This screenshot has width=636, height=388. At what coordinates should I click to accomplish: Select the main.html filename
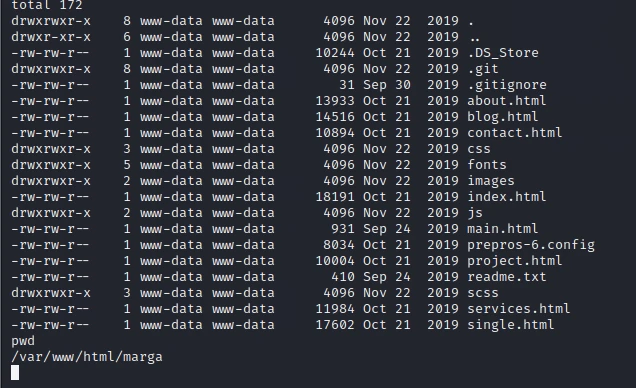503,229
